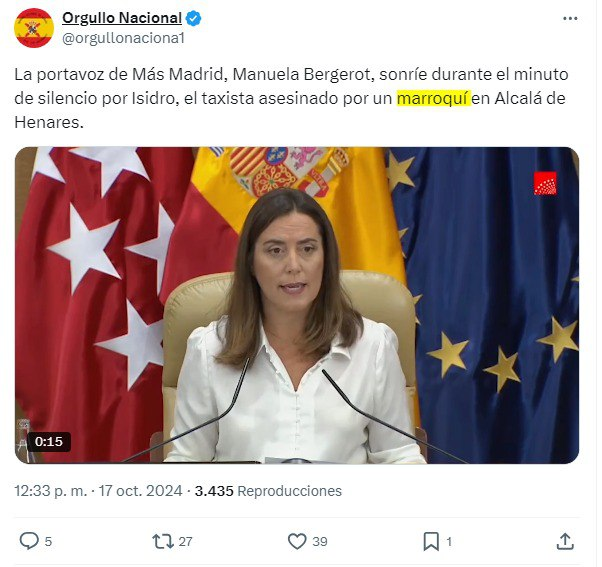602x567 pixels.
Task: Click the red logo in video corner
Action: (545, 183)
